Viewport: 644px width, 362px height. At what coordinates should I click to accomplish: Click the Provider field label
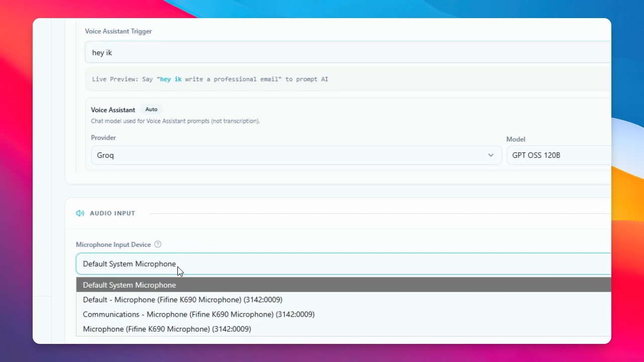tap(103, 138)
